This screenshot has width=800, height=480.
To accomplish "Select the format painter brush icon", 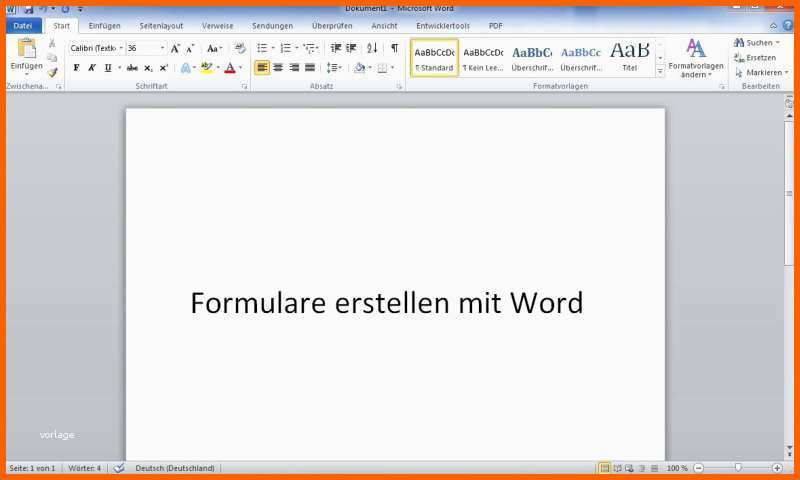I will coord(52,72).
